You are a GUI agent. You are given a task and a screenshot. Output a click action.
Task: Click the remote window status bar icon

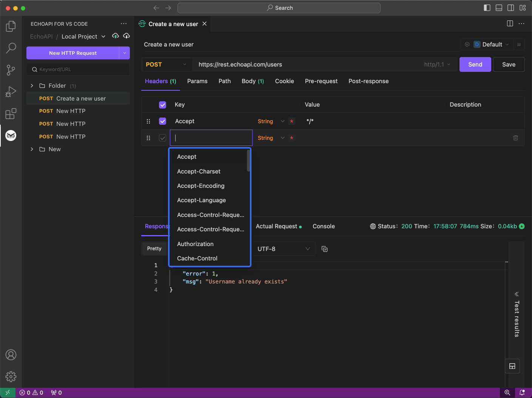coord(8,392)
